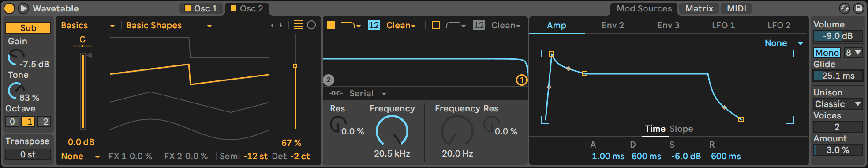Toggle the Wavetable device activator
Image resolution: width=868 pixels, height=168 pixels.
pos(9,8)
